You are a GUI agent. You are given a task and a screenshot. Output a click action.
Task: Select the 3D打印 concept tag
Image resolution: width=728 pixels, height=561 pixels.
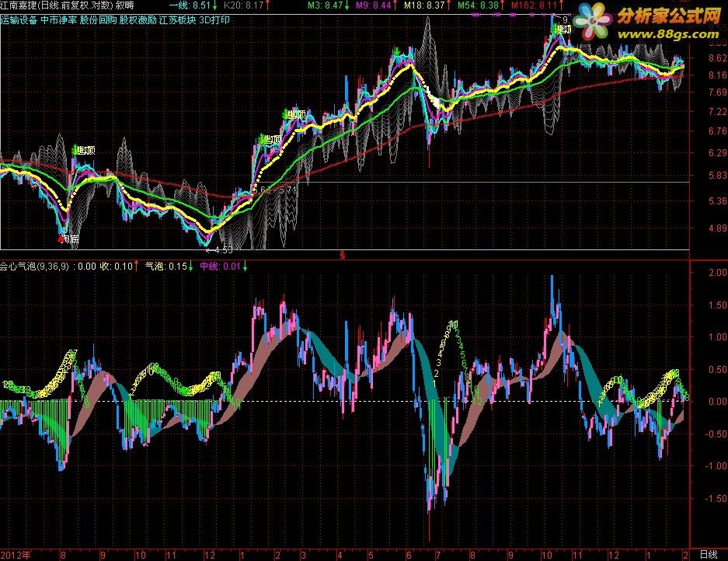214,20
